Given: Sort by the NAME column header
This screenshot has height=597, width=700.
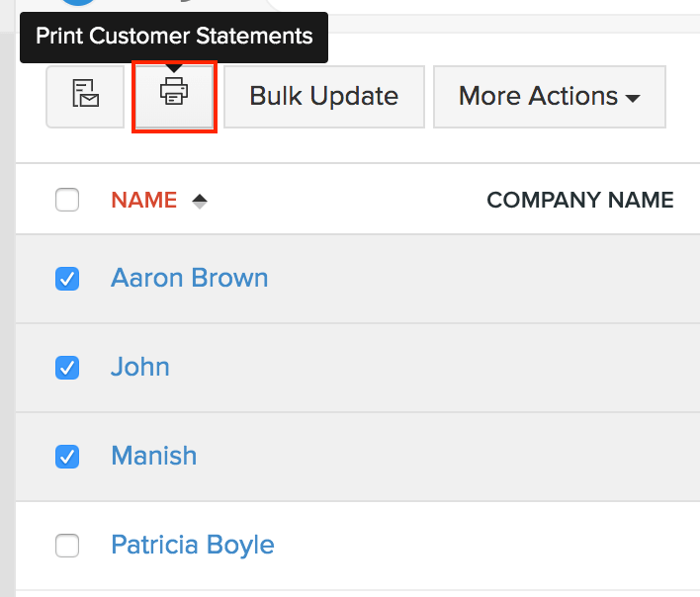Looking at the screenshot, I should 144,200.
